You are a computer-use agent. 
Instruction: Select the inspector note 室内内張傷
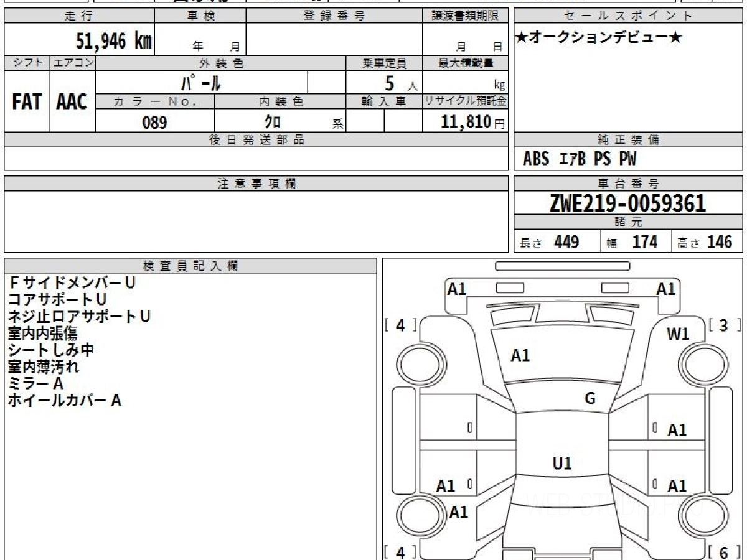point(42,333)
